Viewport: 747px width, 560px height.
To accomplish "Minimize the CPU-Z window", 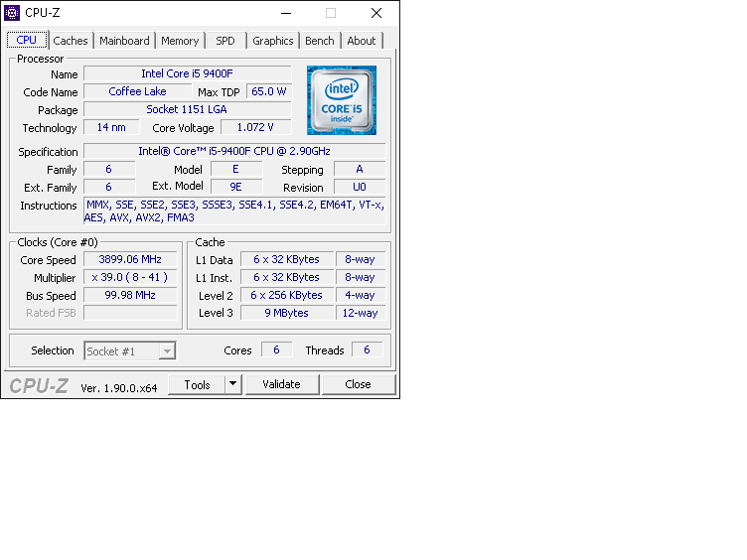I will (286, 13).
